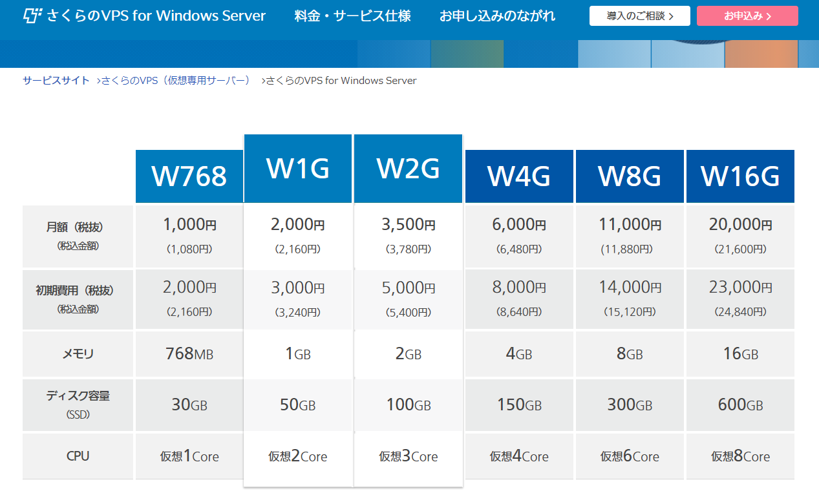Select the W16G plan header
This screenshot has width=819, height=504.
(741, 176)
